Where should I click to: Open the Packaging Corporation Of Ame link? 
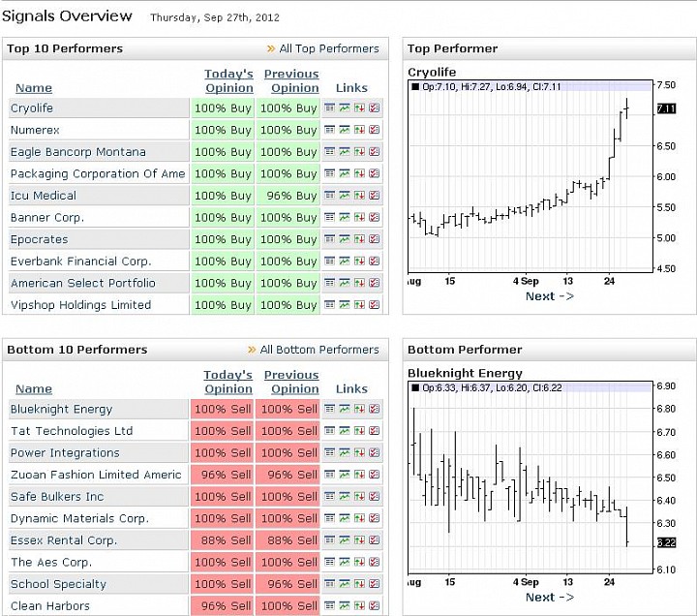point(98,174)
